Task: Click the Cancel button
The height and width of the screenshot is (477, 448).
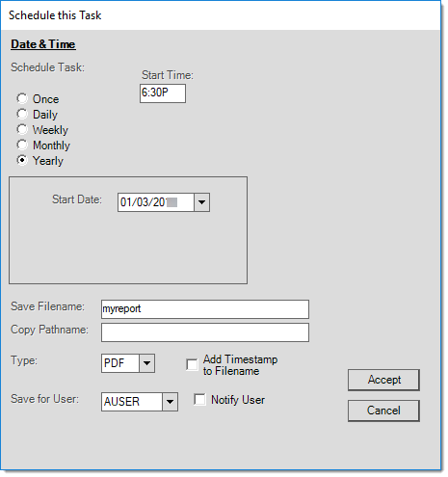Action: (383, 411)
